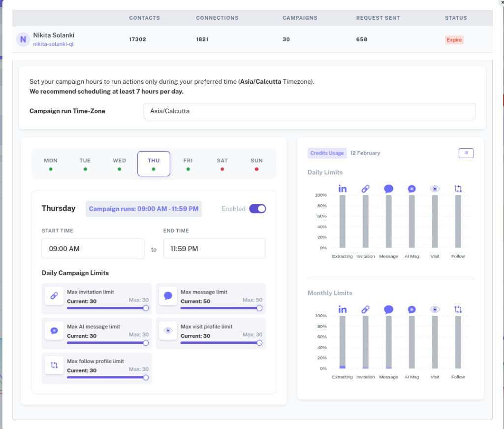Click the green status dot under MON

(x=51, y=168)
